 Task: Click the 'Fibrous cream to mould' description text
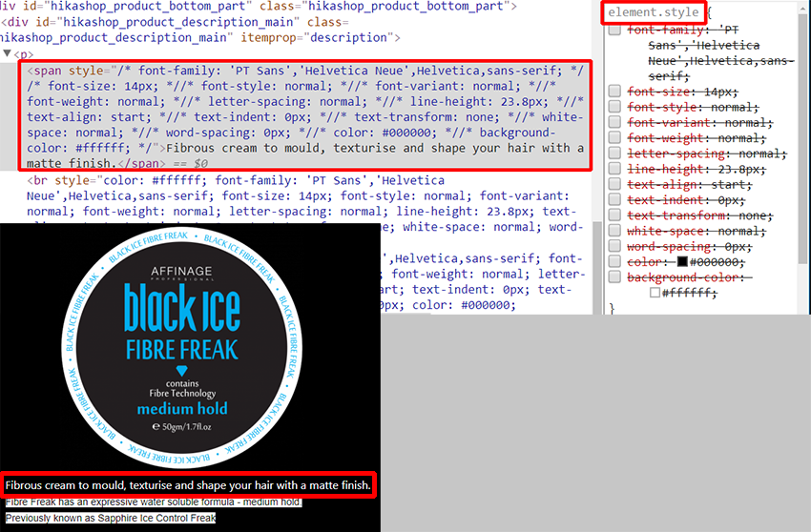(188, 485)
